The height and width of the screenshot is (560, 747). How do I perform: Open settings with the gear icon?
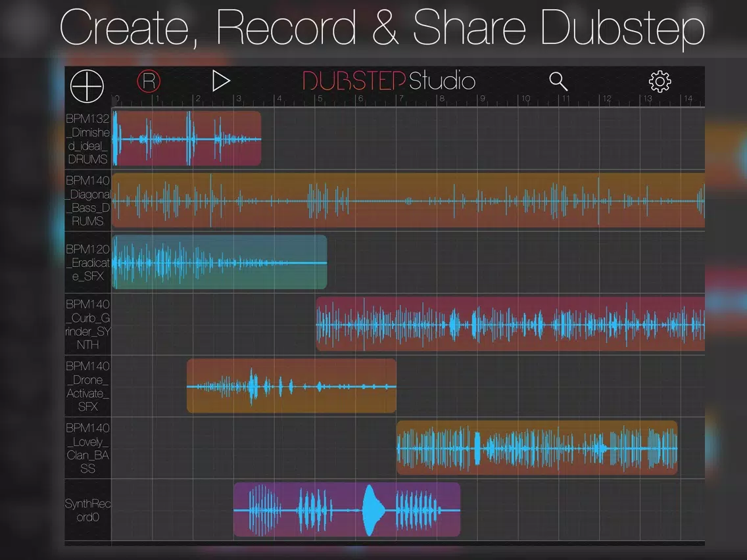pyautogui.click(x=660, y=82)
